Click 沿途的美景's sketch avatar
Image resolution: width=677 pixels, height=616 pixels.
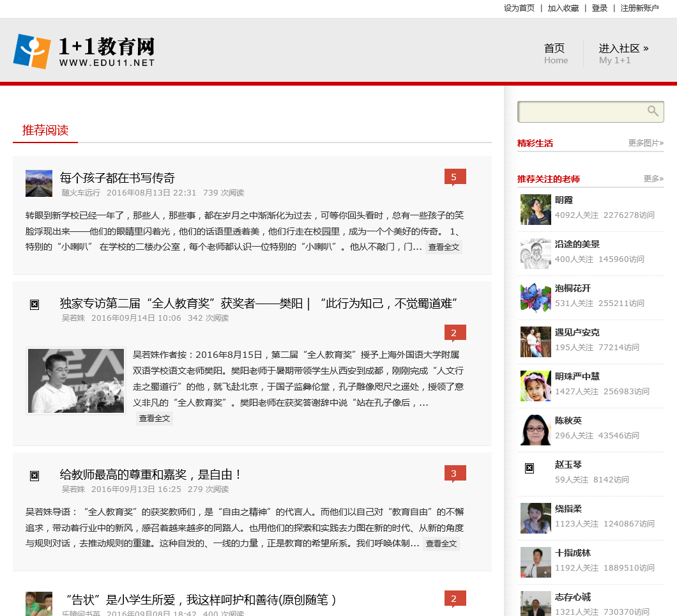[535, 254]
